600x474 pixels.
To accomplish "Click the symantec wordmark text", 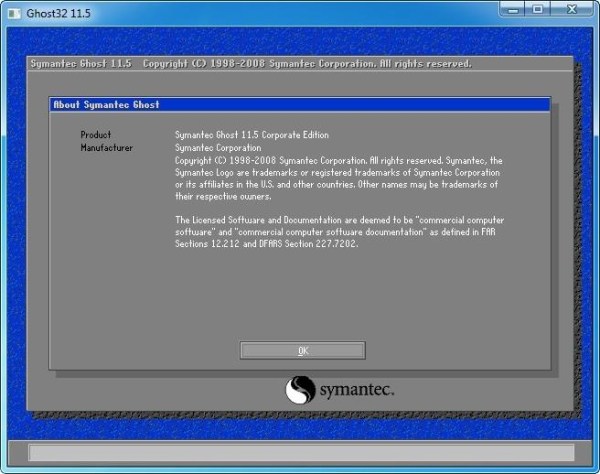I will pyautogui.click(x=357, y=389).
